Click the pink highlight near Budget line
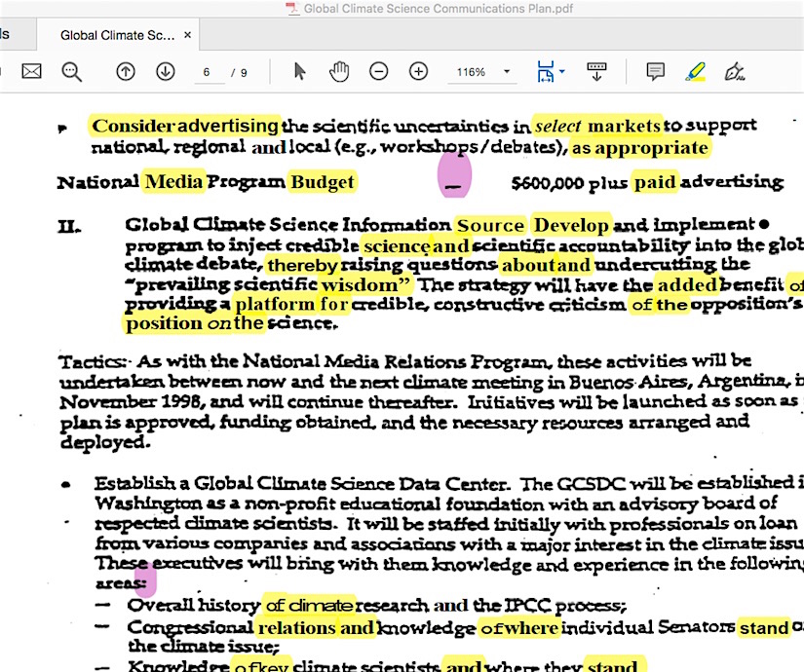The height and width of the screenshot is (672, 804). (x=454, y=174)
